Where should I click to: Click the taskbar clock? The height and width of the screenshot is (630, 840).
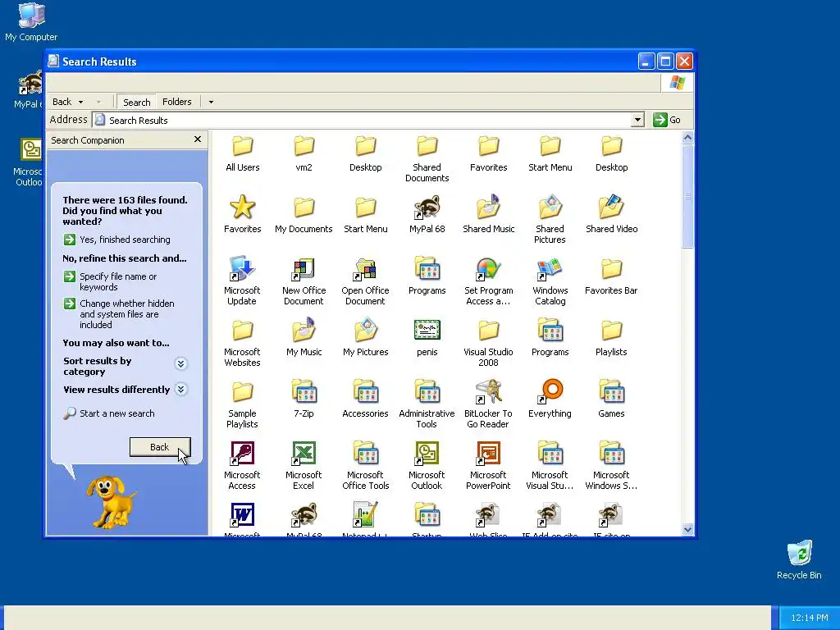click(809, 618)
